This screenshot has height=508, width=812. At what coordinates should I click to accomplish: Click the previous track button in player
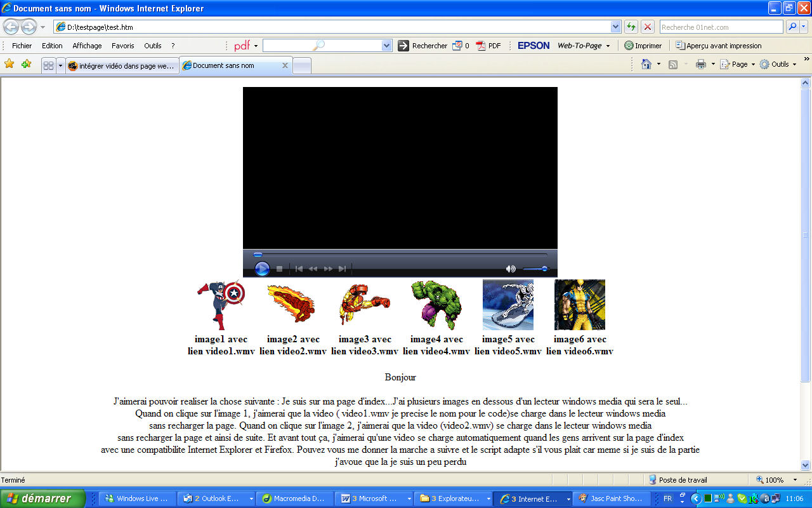coord(299,269)
